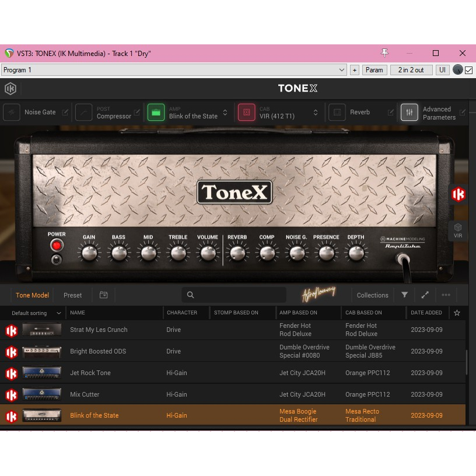The image size is (476, 476).
Task: Open the VIR cabinet view tab
Action: pyautogui.click(x=458, y=231)
